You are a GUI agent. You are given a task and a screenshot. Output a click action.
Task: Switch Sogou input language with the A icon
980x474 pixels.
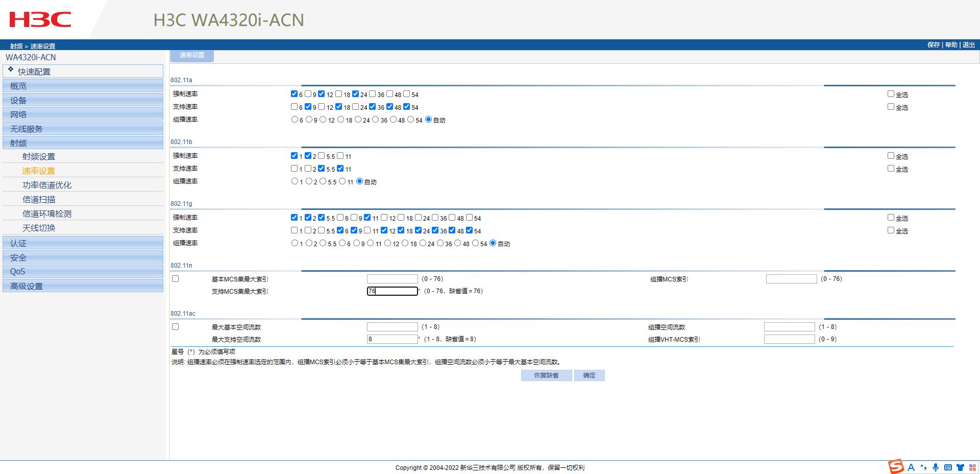[x=911, y=467]
